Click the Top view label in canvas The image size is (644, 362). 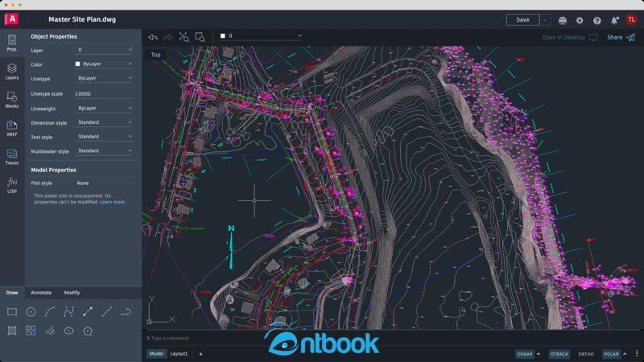(155, 55)
